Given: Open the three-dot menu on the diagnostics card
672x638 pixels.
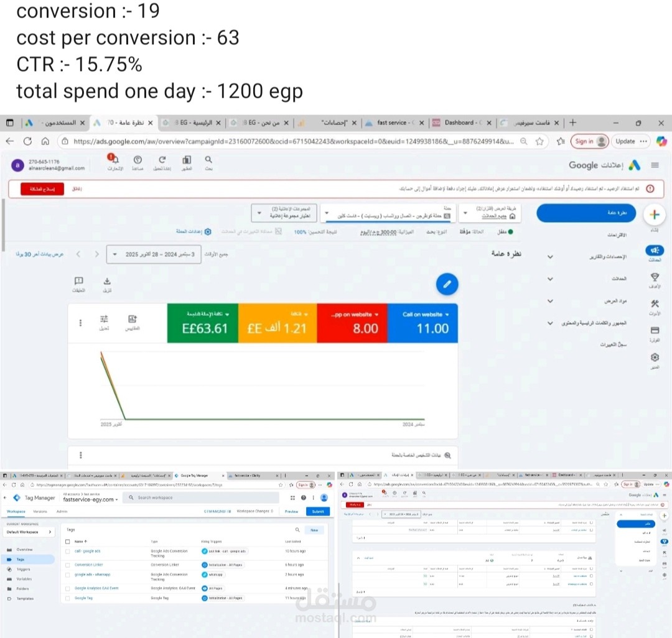Looking at the screenshot, I should [x=80, y=455].
